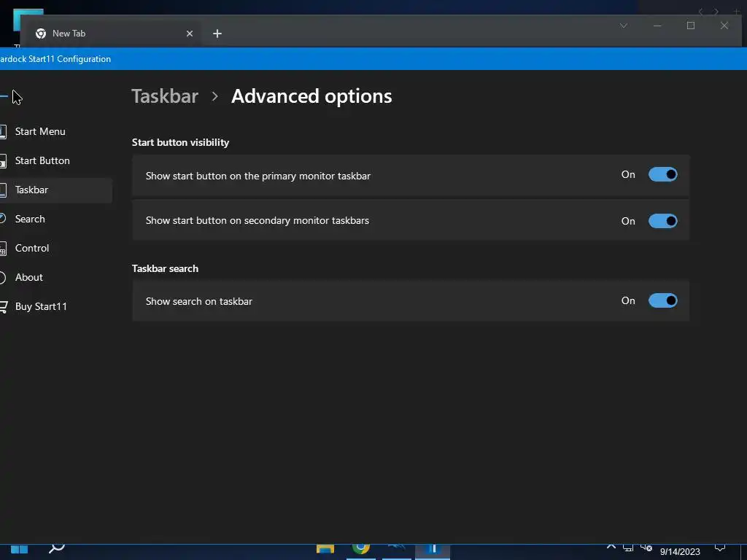Viewport: 747px width, 560px height.
Task: Click the Control sidebar icon
Action: click(x=3, y=249)
